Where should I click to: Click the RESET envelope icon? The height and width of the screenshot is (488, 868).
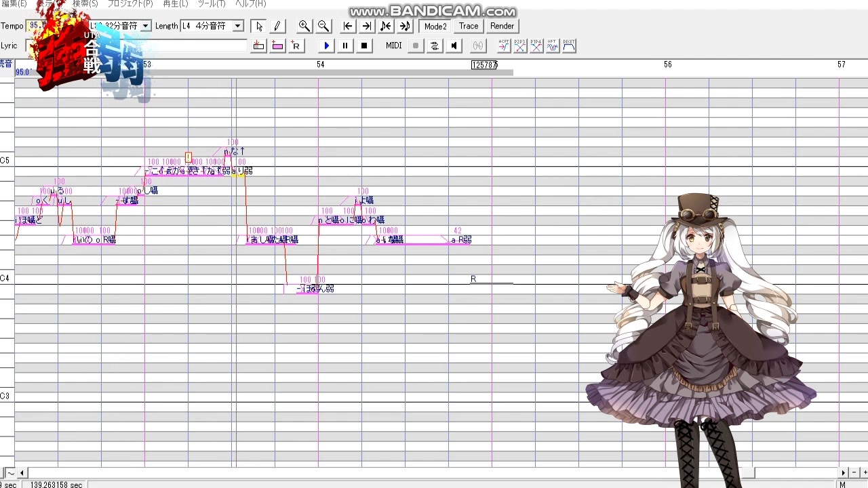coord(569,45)
